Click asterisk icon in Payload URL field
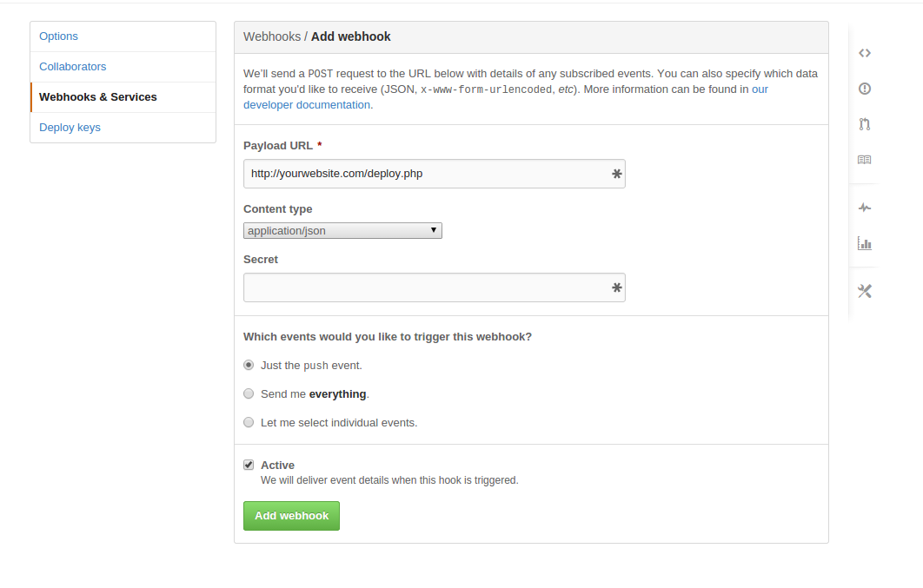Viewport: 923px width, 588px height. pyautogui.click(x=616, y=174)
